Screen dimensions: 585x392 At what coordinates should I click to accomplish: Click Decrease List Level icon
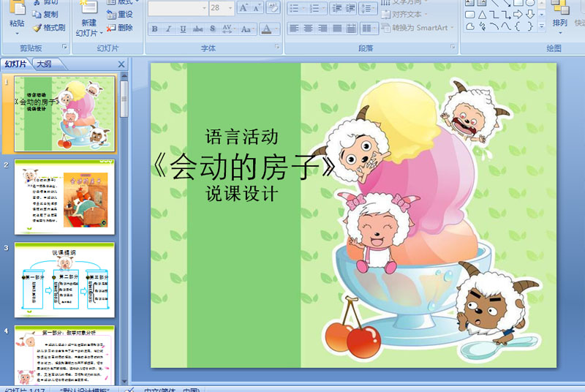(x=337, y=8)
